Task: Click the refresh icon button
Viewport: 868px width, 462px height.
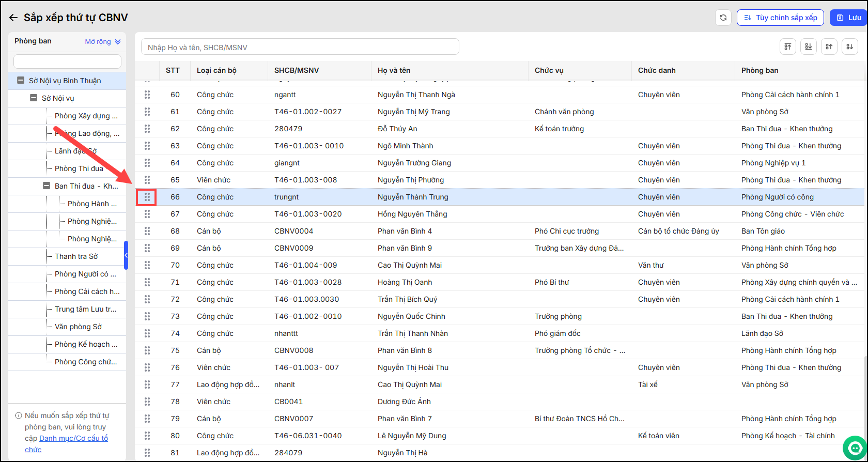Action: click(723, 18)
